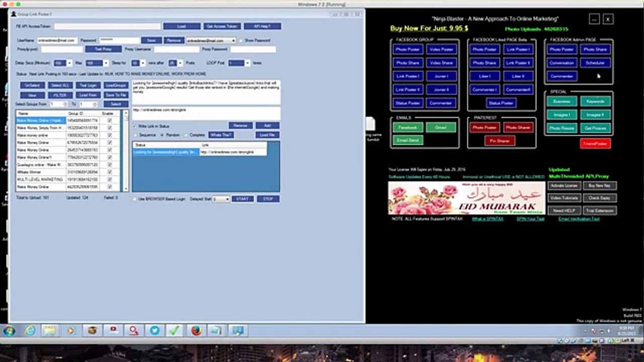Click the green checkmark taskbar icon
The image size is (644, 362).
[175, 330]
